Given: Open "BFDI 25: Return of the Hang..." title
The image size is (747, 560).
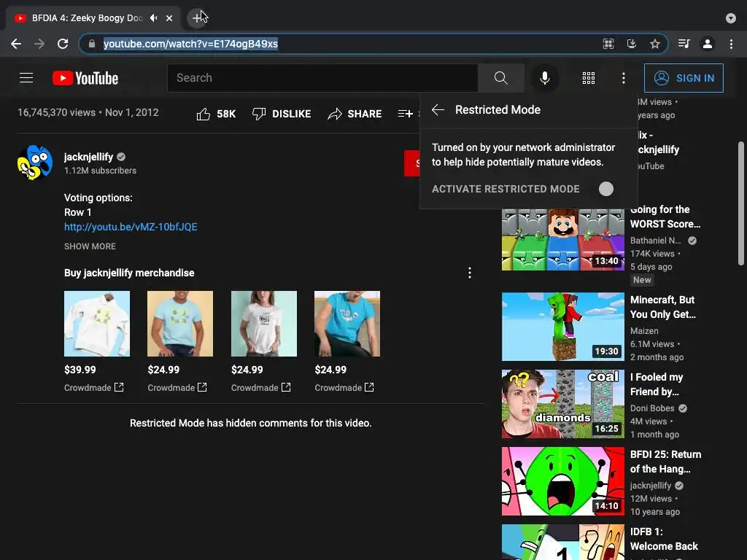Looking at the screenshot, I should click(665, 462).
